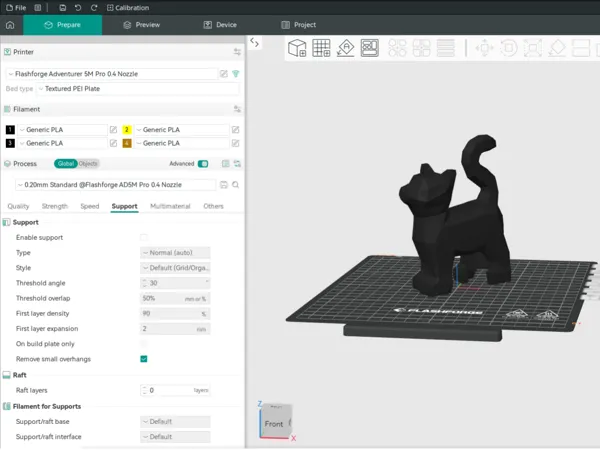Click the Front face of view cube
The width and height of the screenshot is (600, 450).
[274, 424]
